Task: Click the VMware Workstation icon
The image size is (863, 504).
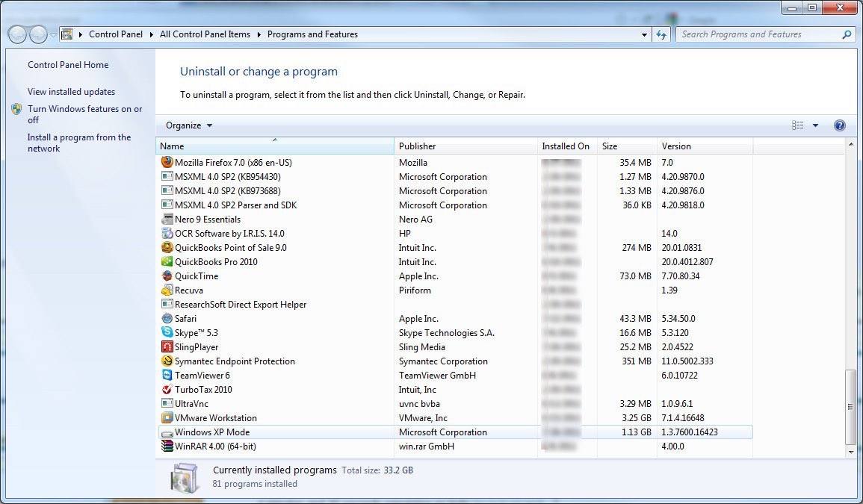Action: click(x=167, y=417)
